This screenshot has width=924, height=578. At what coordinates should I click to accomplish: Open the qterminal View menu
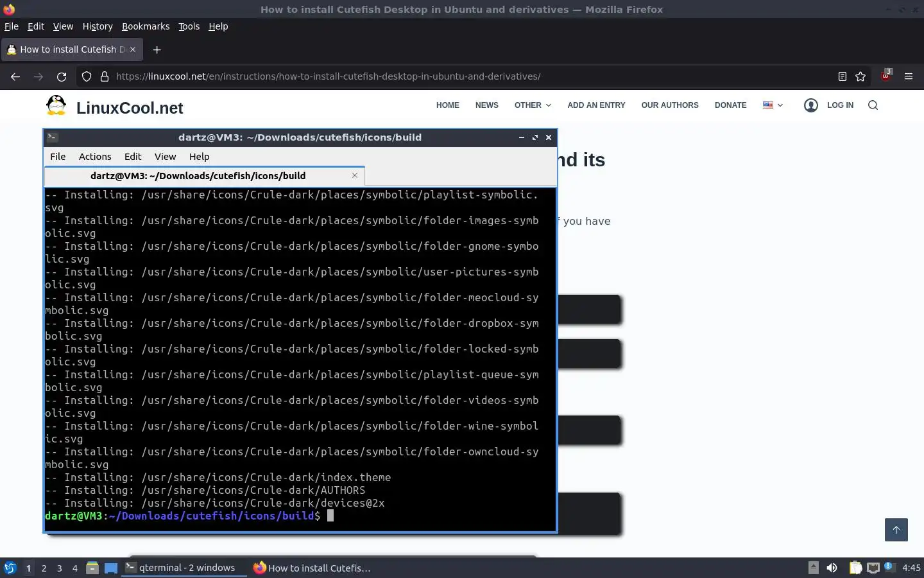(165, 157)
